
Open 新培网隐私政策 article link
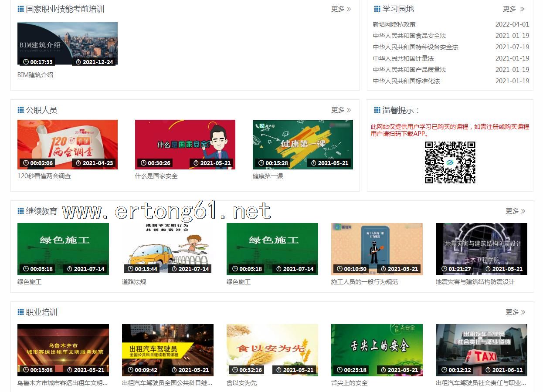tap(394, 24)
